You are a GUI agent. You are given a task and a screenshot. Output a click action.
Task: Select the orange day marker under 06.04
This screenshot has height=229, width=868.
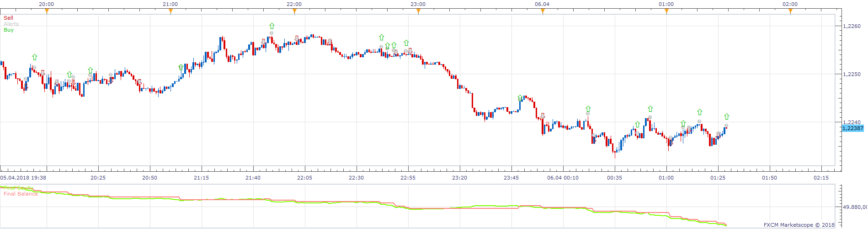(x=543, y=11)
